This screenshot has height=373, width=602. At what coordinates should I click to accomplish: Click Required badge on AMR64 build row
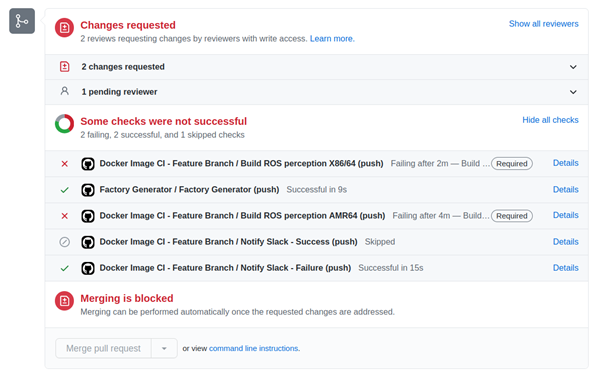(x=512, y=216)
